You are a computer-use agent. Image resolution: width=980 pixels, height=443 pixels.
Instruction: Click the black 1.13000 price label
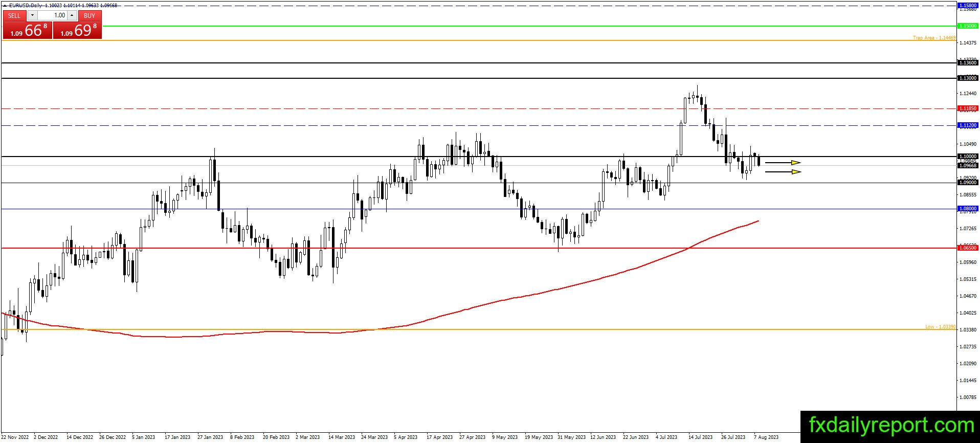968,78
